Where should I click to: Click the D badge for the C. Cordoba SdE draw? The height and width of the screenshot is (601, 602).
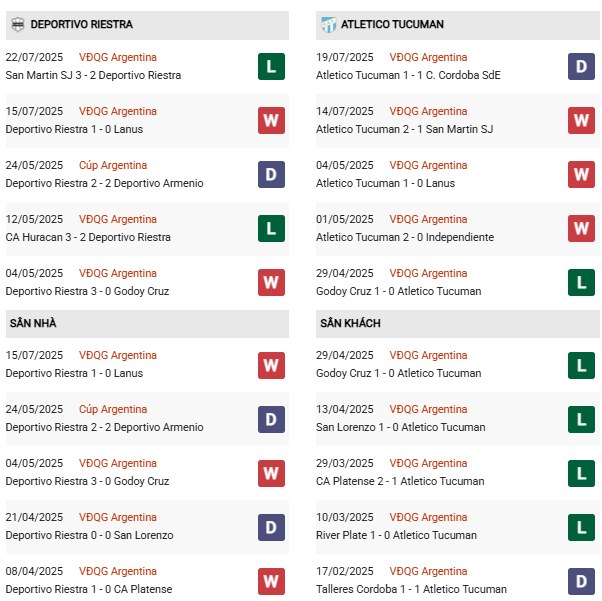tap(582, 66)
